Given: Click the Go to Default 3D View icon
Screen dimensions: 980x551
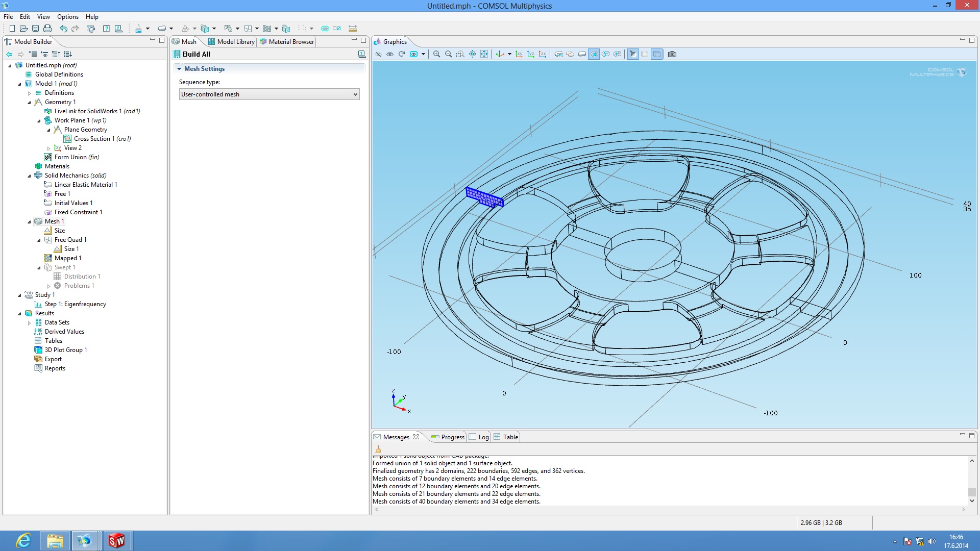Looking at the screenshot, I should coord(500,54).
